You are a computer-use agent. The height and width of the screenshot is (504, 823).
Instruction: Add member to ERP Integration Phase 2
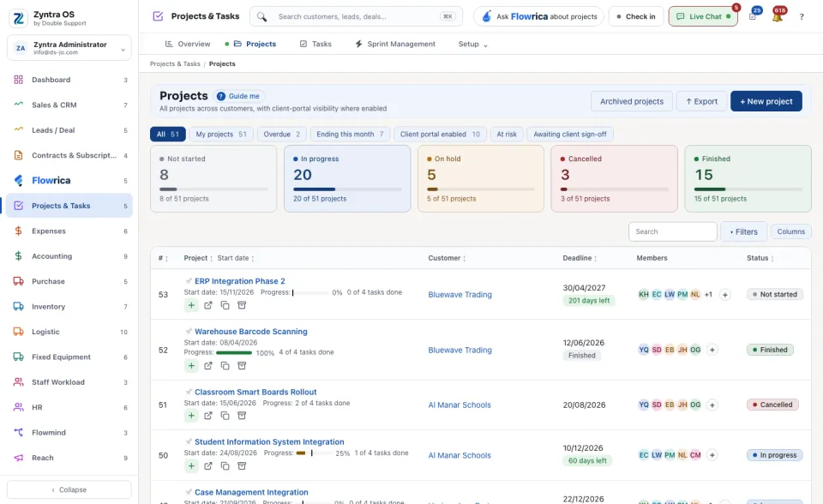(x=725, y=295)
